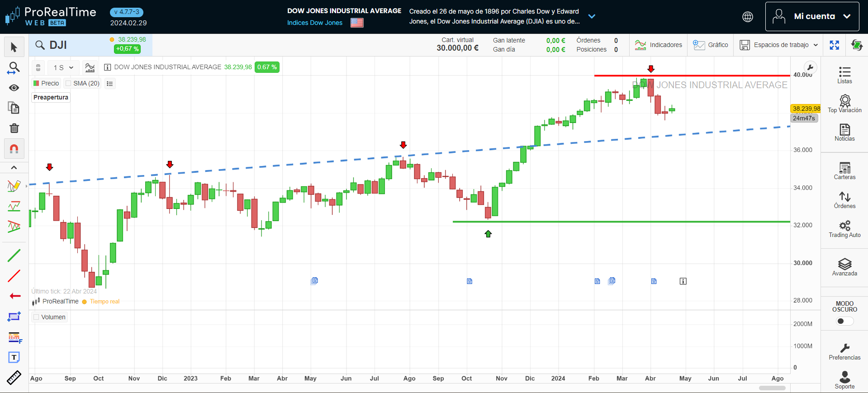Open the Carteras panel
Viewport: 868px width, 393px height.
(x=844, y=171)
